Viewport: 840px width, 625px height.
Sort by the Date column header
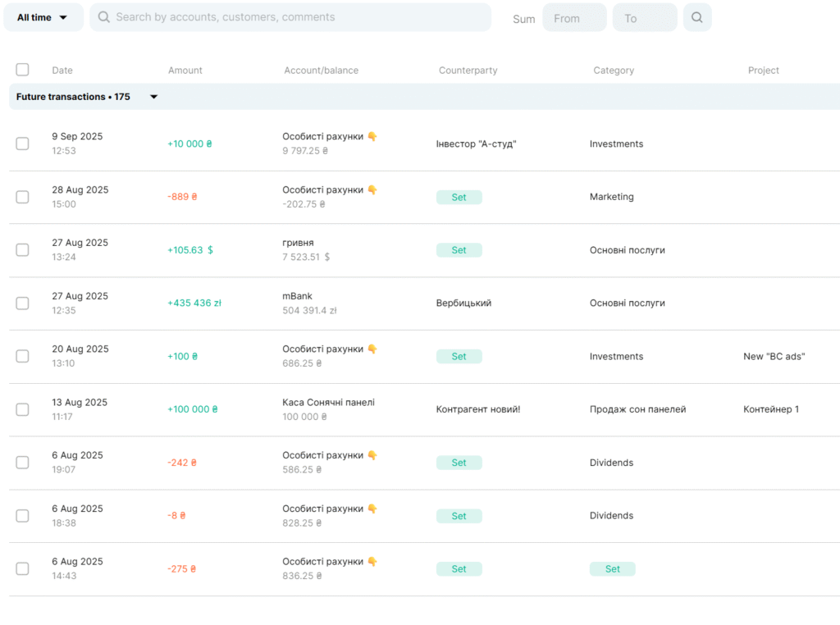point(62,71)
